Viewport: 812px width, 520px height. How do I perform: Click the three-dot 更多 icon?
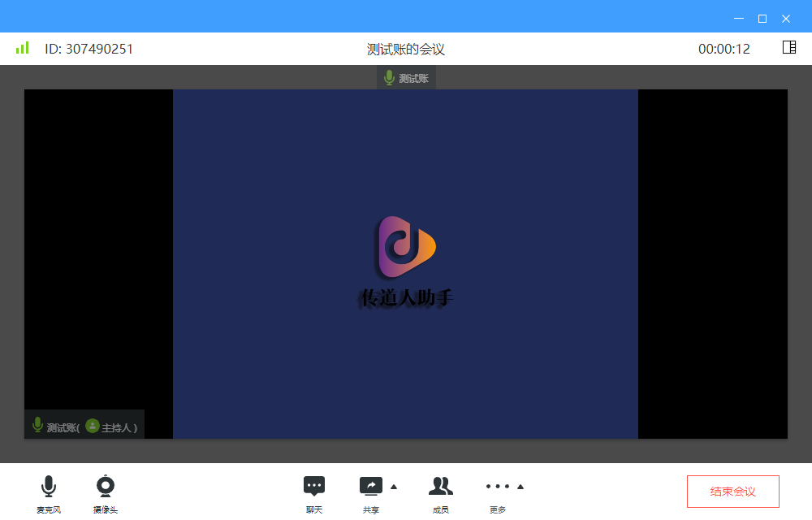498,487
